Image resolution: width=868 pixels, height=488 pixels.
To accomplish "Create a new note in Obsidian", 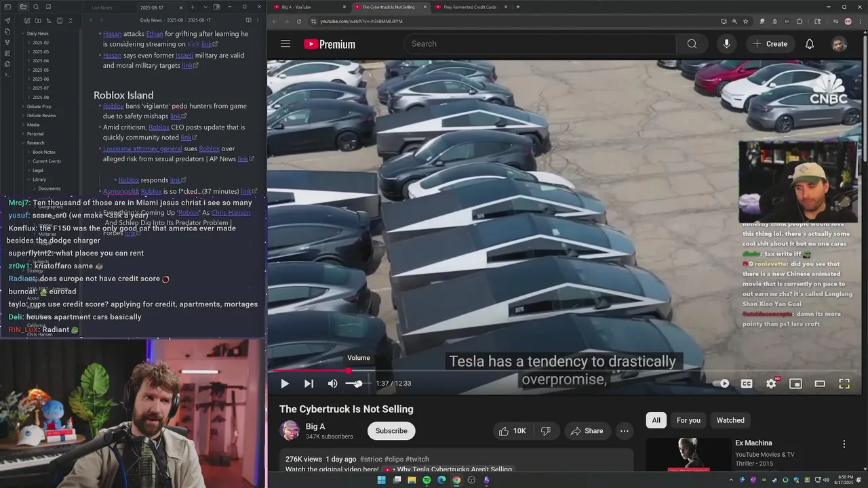I will tap(27, 20).
